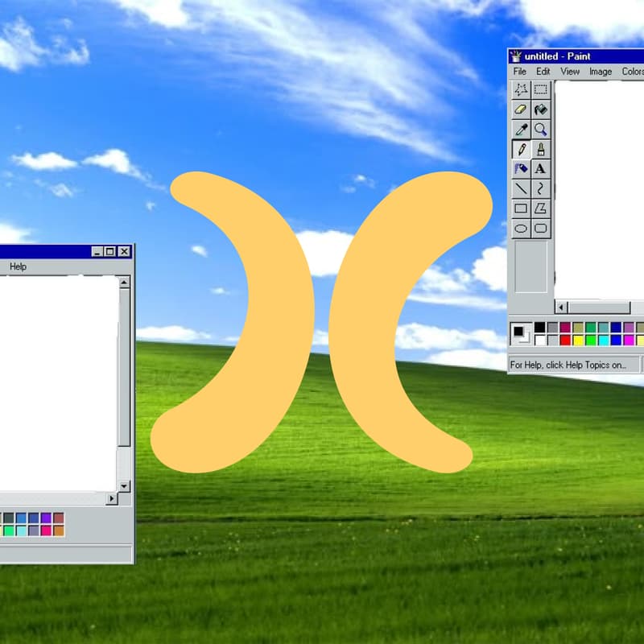Viewport: 644px width, 644px height.
Task: Open the Colors menu
Action: click(633, 72)
